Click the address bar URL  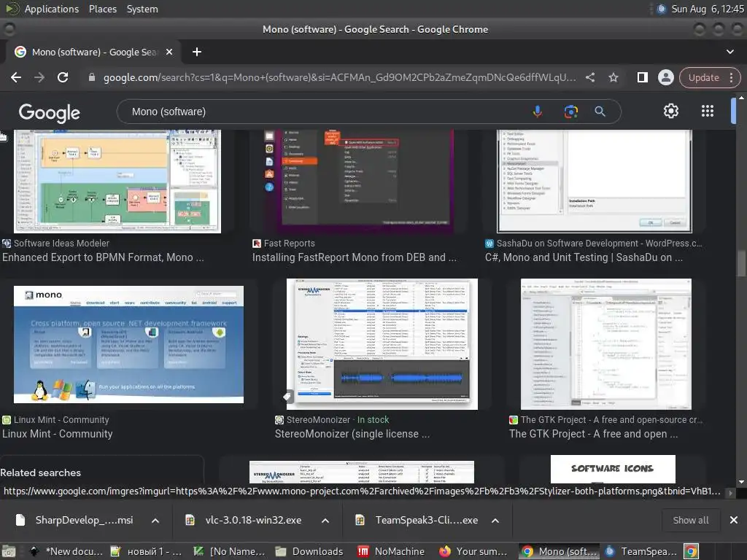tap(339, 77)
